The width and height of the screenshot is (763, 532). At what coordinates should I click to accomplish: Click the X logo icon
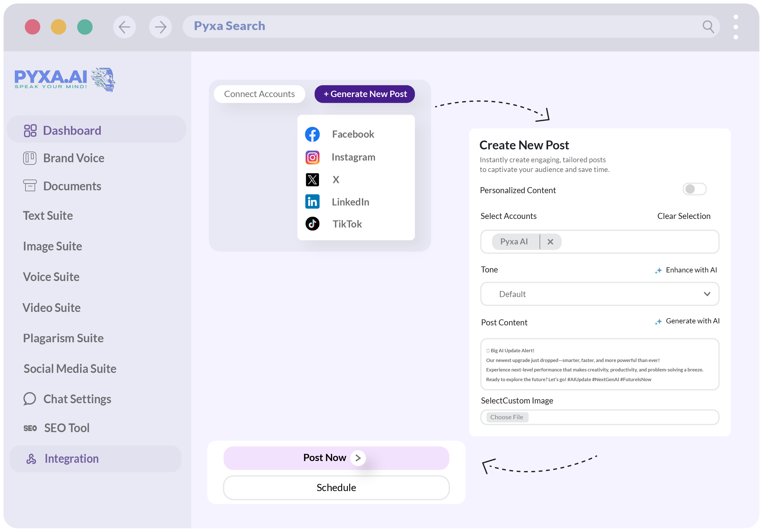pos(312,179)
